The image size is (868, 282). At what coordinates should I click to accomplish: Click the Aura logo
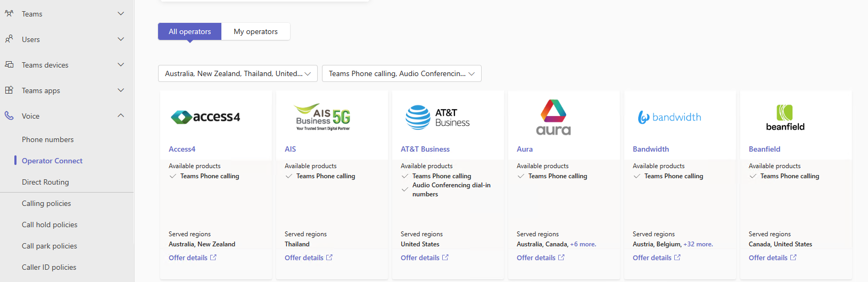[x=553, y=117]
